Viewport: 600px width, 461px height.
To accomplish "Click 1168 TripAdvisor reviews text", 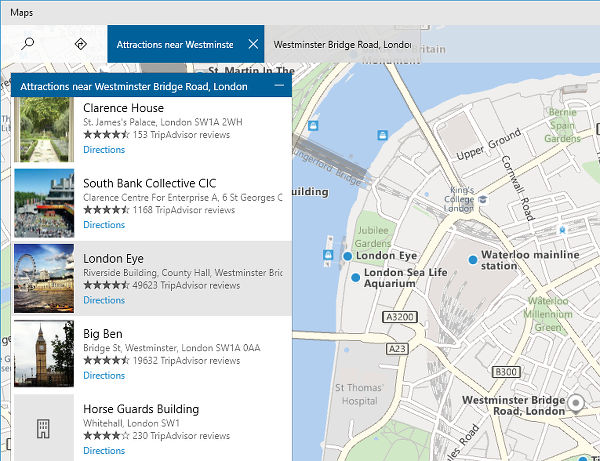I will [184, 210].
